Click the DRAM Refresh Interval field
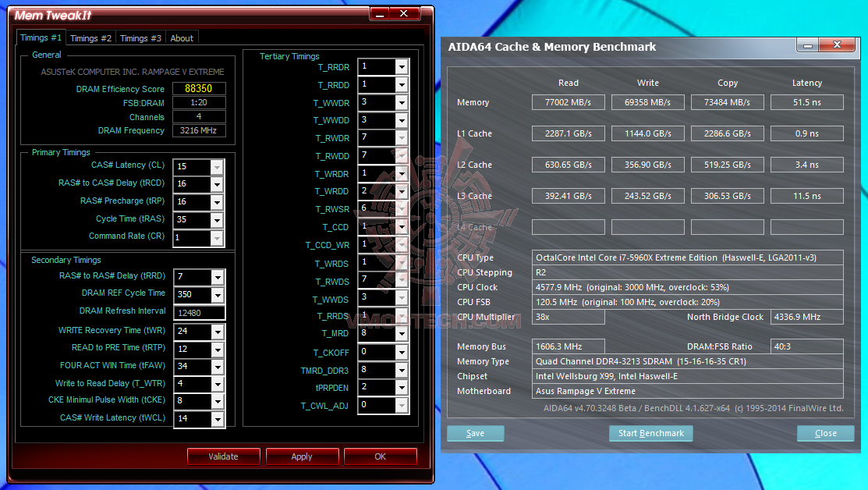868x490 pixels. click(x=200, y=313)
